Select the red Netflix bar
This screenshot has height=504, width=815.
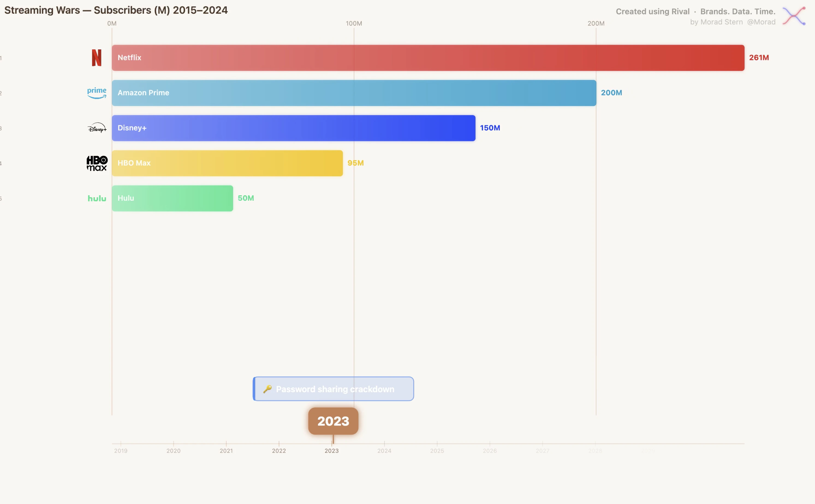[428, 58]
